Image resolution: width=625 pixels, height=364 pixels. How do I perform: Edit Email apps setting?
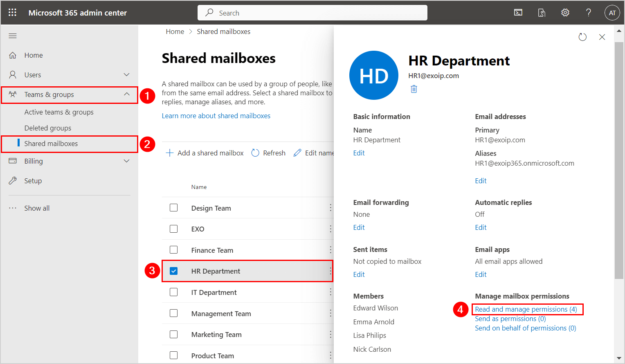tap(481, 274)
